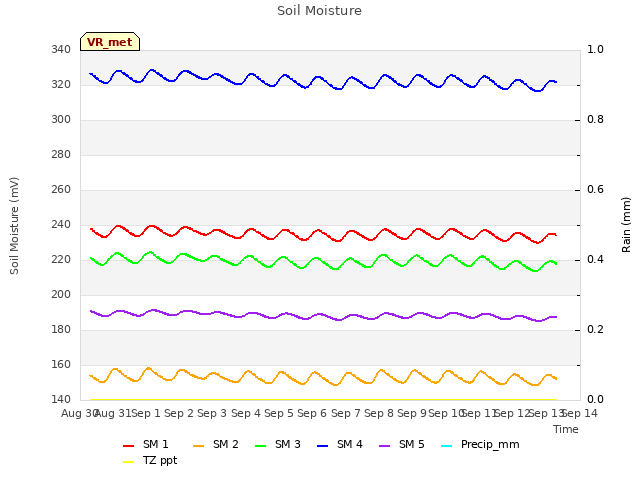Click the 200 left-axis tick label

tap(61, 295)
